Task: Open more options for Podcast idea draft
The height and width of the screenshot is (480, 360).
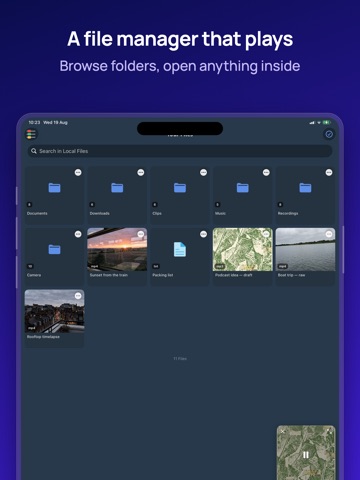Action: point(266,234)
